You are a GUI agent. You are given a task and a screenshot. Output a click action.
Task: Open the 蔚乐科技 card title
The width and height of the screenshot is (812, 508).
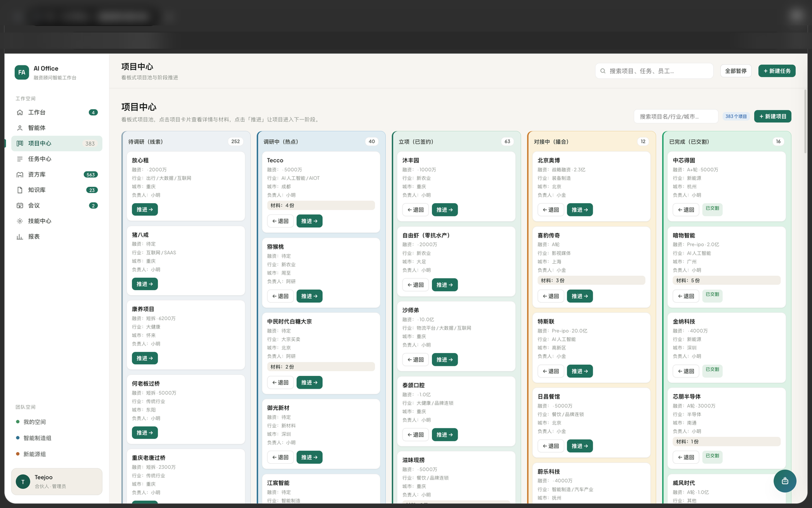pos(549,472)
